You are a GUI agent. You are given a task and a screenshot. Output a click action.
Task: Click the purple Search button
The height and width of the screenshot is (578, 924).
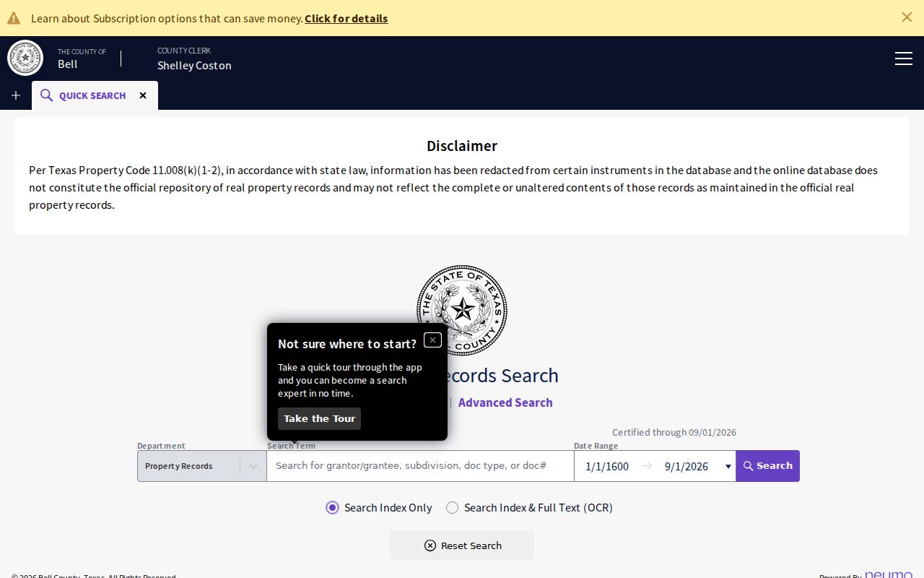(768, 466)
